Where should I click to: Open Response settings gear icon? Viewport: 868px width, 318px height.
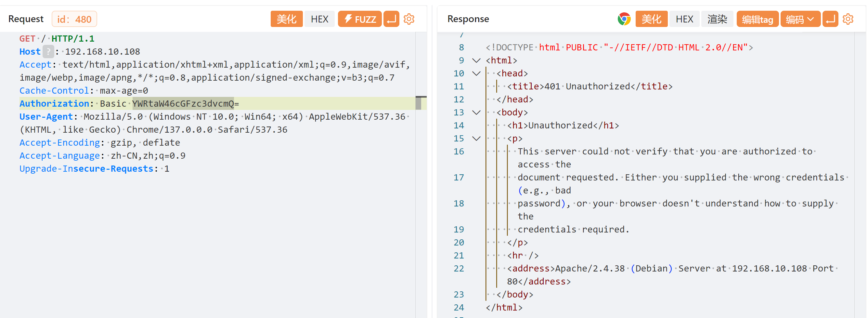(848, 19)
